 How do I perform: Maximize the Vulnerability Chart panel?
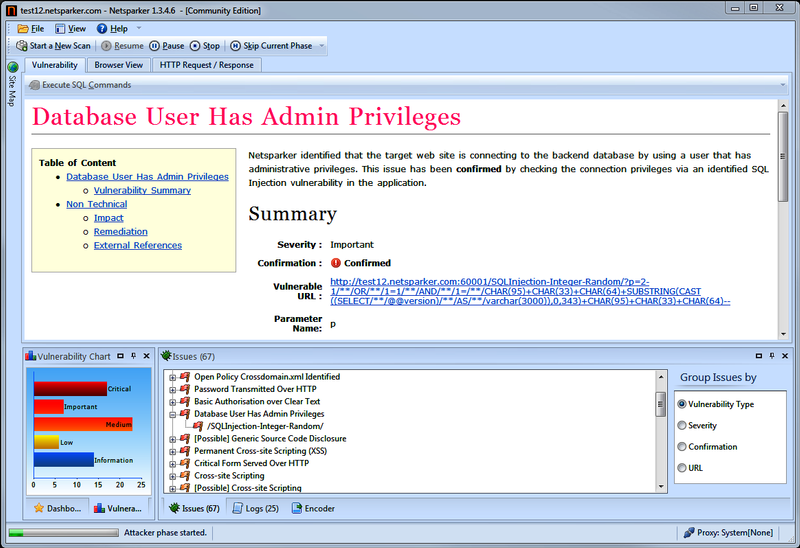point(120,356)
